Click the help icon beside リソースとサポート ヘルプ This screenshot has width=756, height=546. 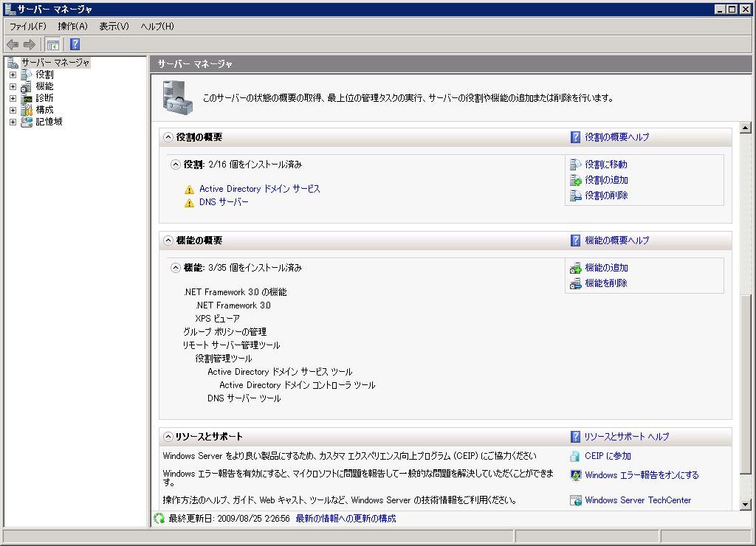pyautogui.click(x=575, y=437)
